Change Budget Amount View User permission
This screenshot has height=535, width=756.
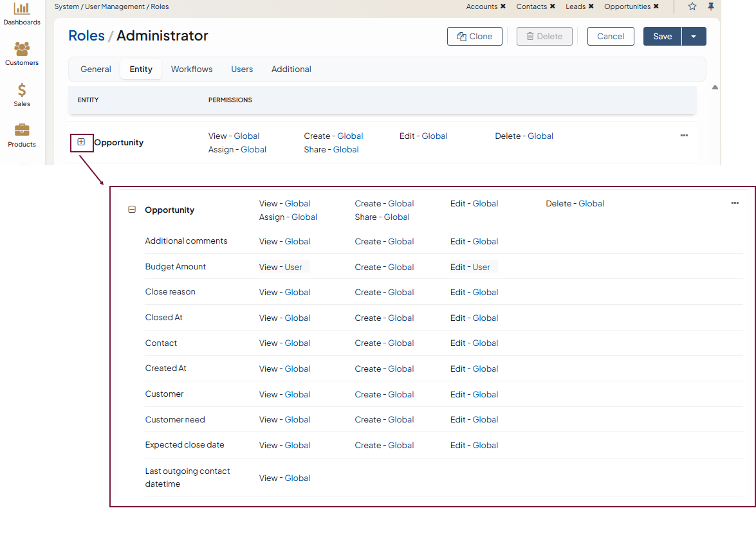[x=293, y=267]
